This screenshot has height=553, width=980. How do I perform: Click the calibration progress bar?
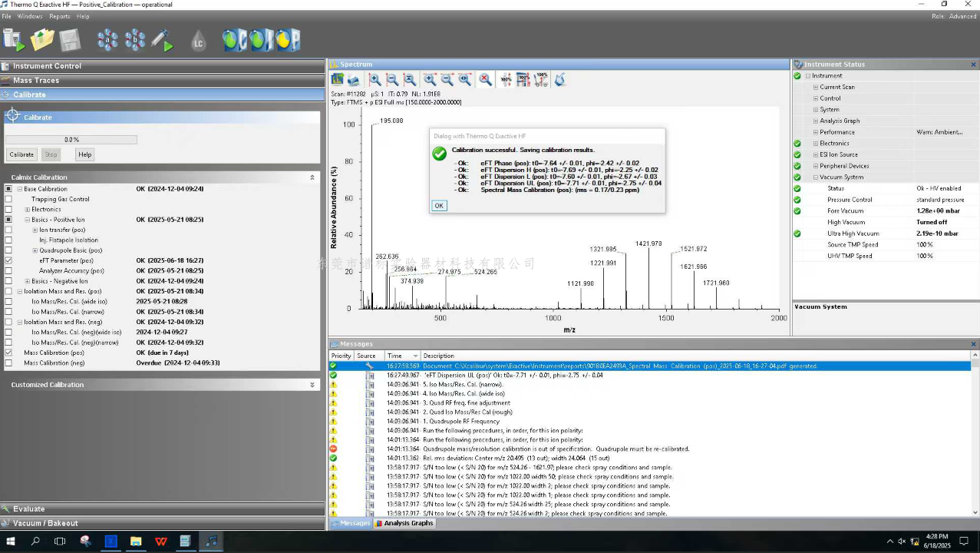click(x=71, y=140)
